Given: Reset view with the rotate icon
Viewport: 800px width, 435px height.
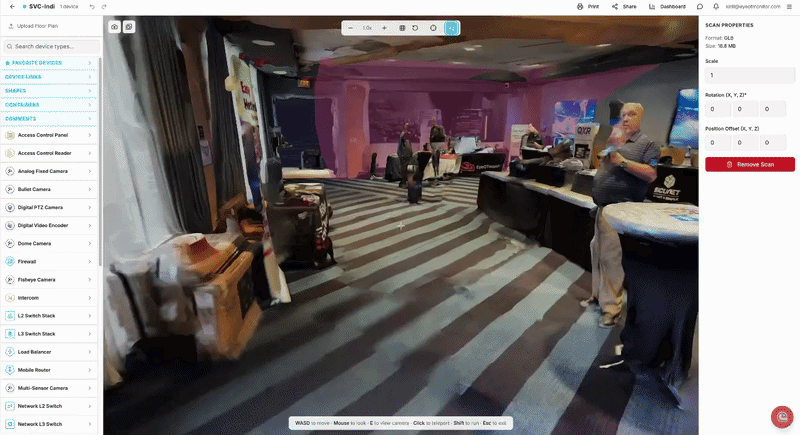Looking at the screenshot, I should point(415,28).
